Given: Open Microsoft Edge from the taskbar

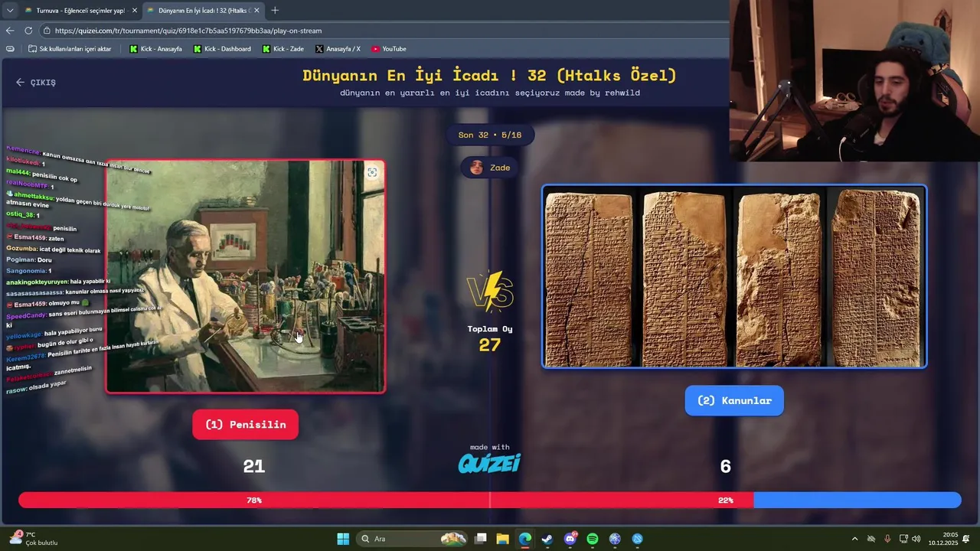Looking at the screenshot, I should coord(525,539).
